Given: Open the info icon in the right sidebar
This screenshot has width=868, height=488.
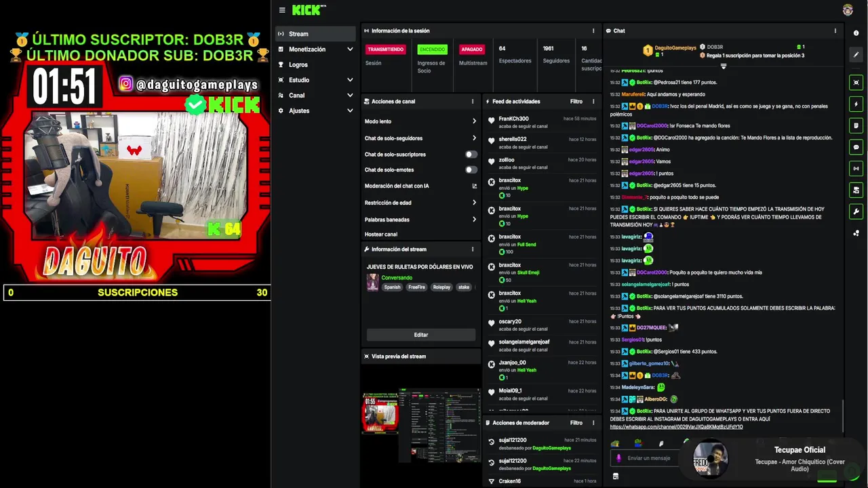Looking at the screenshot, I should click(856, 33).
